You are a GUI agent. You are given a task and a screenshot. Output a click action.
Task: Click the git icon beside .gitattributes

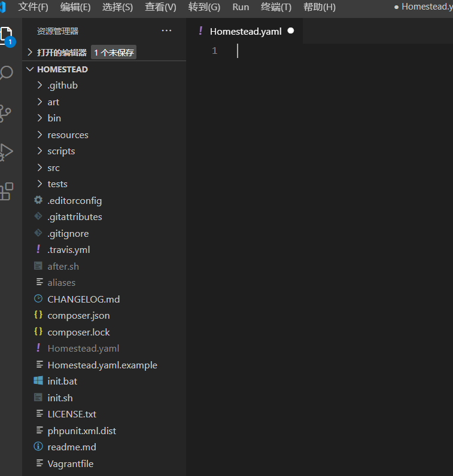tap(38, 216)
